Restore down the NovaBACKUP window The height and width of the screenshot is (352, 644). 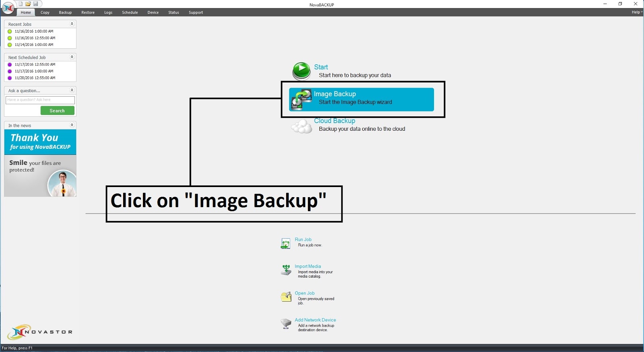(620, 4)
